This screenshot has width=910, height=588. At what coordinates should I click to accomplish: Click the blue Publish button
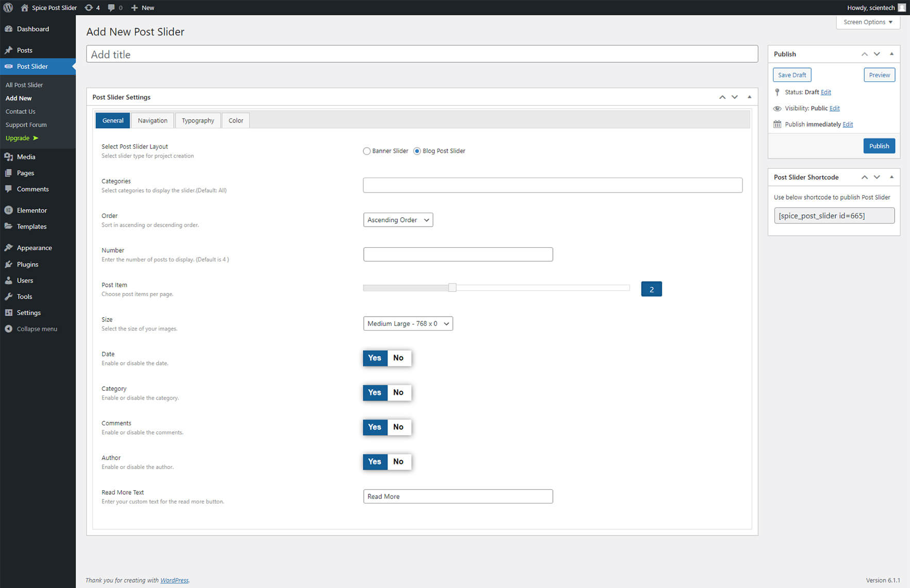(879, 146)
